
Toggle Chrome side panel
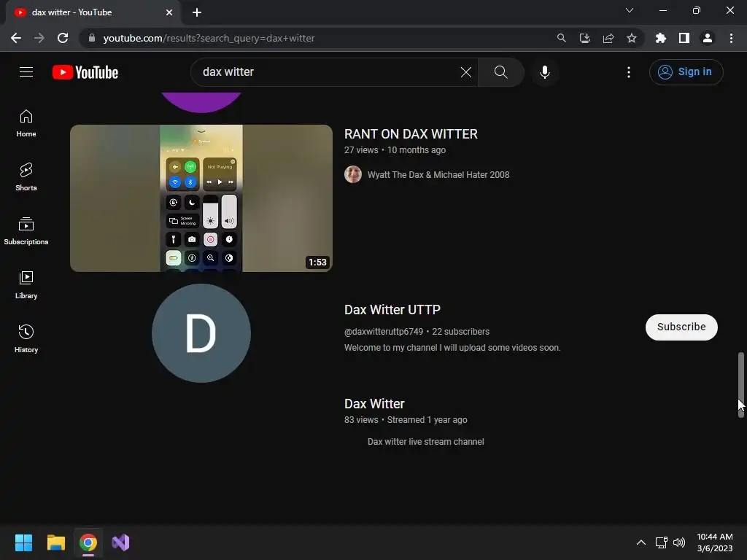684,38
